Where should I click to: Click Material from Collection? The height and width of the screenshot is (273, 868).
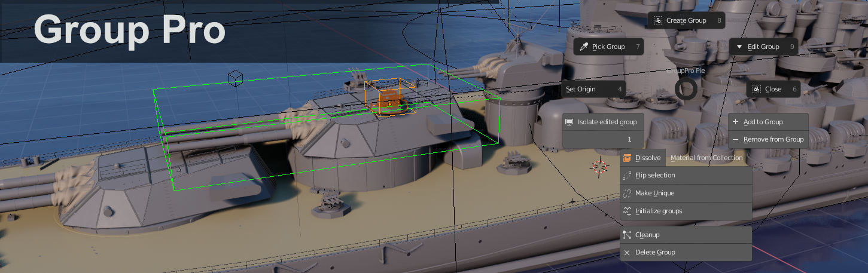(706, 158)
